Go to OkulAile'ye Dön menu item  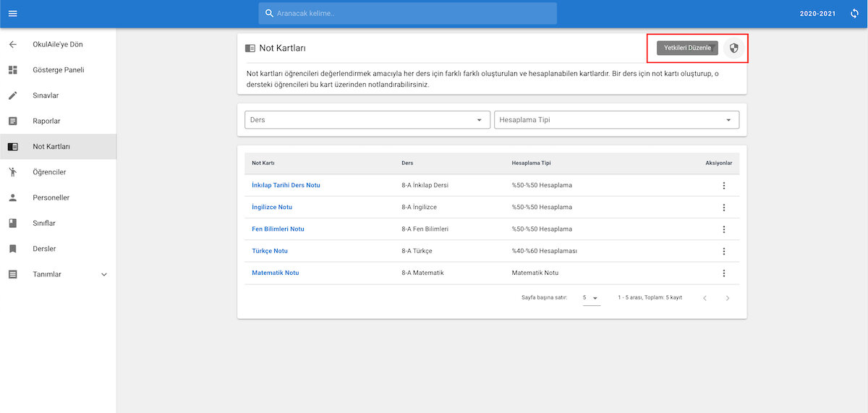58,45
